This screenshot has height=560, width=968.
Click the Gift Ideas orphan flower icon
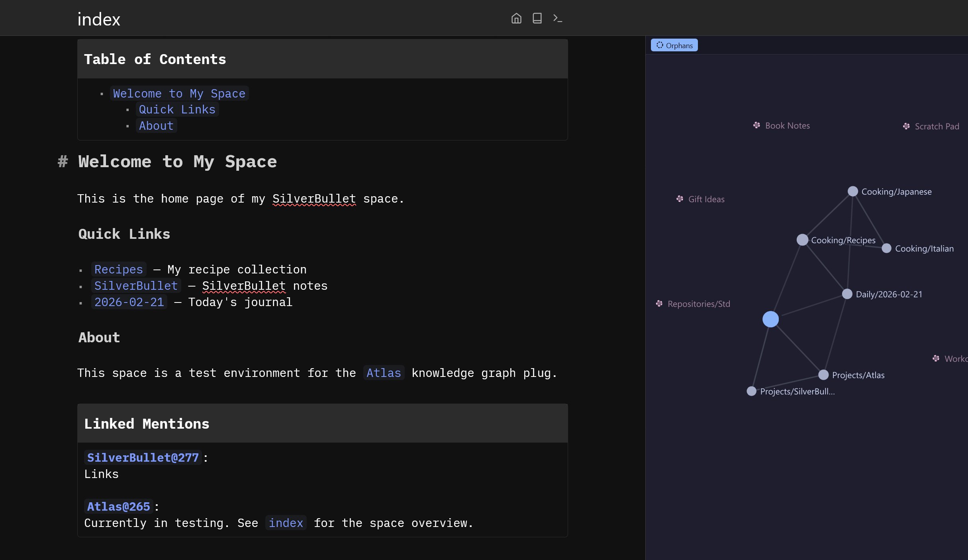680,199
